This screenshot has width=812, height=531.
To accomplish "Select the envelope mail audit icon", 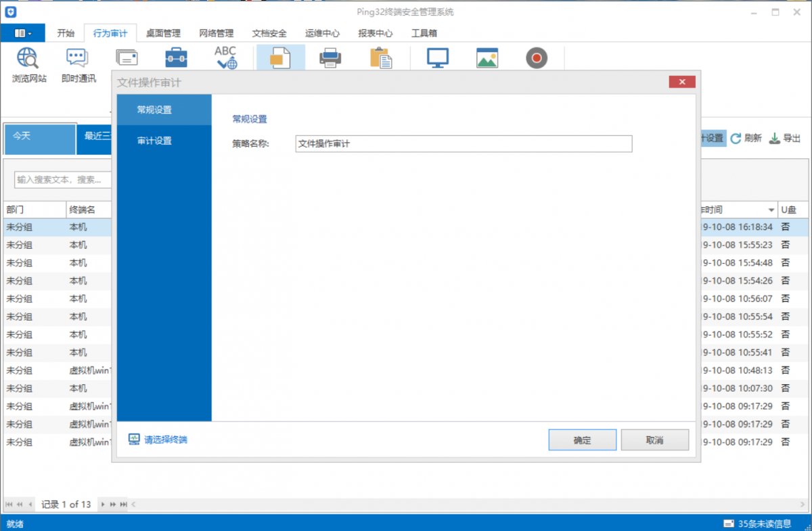I will pos(127,57).
